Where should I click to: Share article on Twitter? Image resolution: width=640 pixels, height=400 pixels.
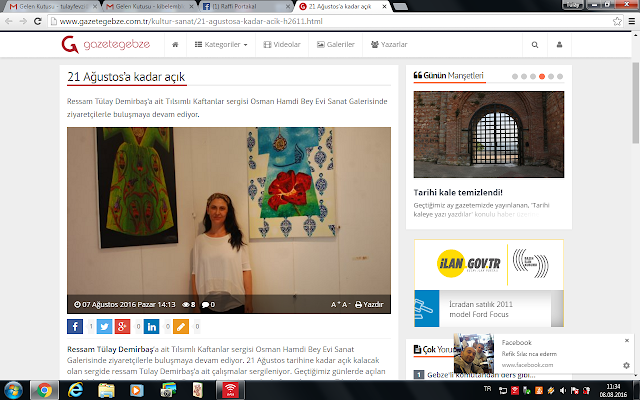[104, 326]
